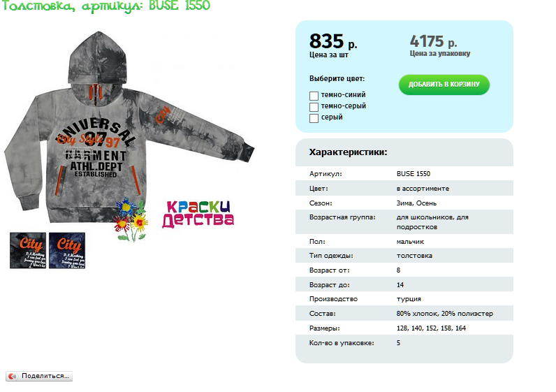Open the second dark-blue City thumbnail
Screen dimensions: 556x392
[x=67, y=250]
